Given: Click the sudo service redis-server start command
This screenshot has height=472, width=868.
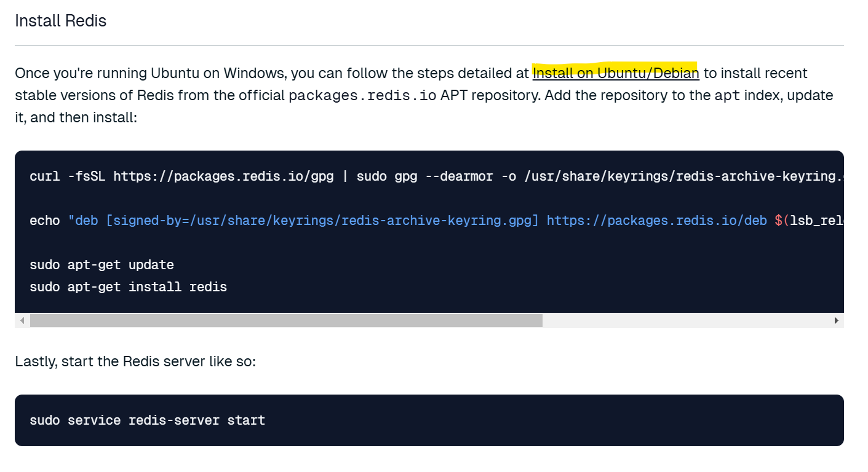Looking at the screenshot, I should (147, 420).
